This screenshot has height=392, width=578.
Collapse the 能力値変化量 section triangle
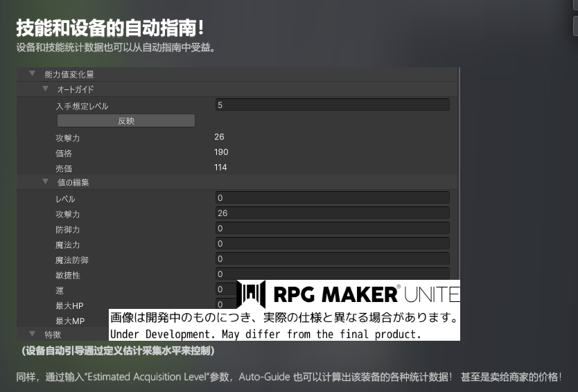[33, 73]
